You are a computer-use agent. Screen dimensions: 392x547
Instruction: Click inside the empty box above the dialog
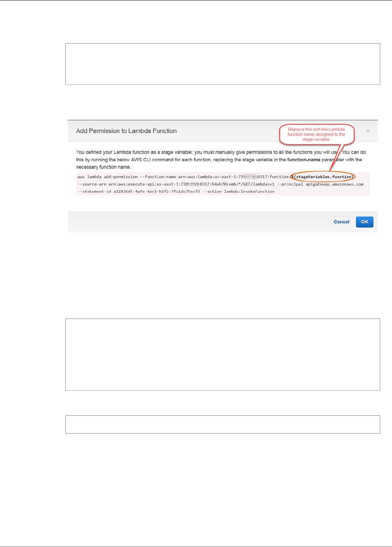tap(223, 64)
